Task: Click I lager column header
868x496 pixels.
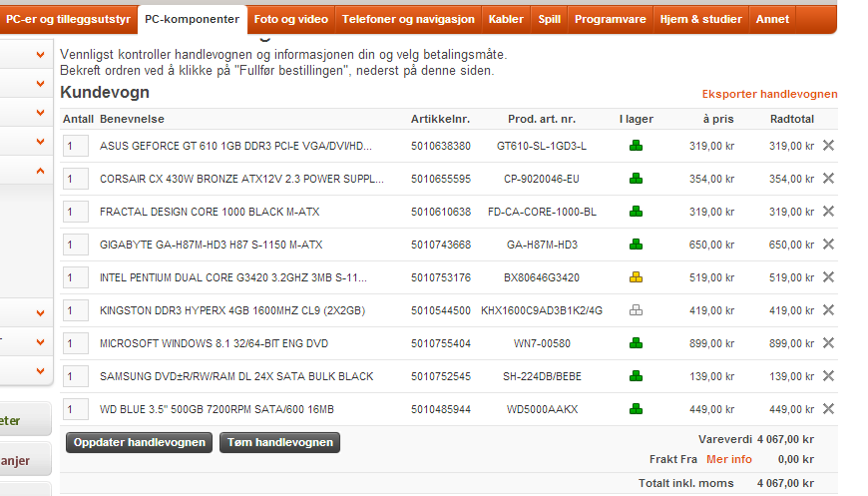Action: [637, 119]
